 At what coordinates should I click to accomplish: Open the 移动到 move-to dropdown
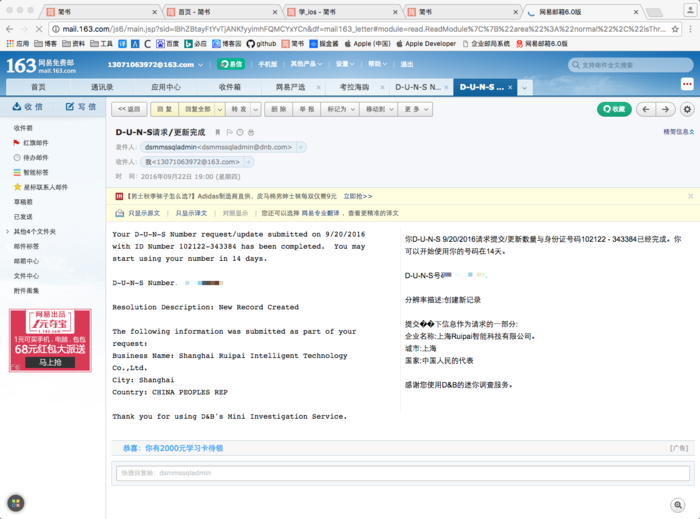[x=379, y=109]
